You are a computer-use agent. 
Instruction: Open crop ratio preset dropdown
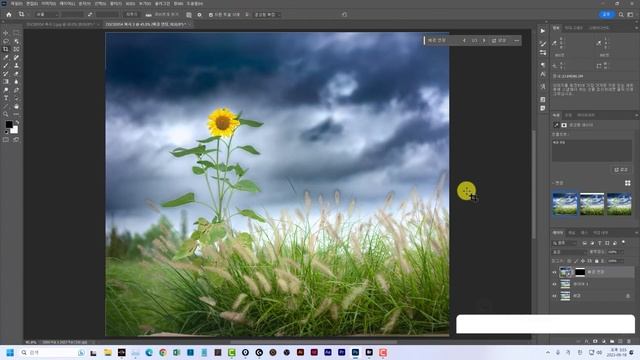(47, 15)
